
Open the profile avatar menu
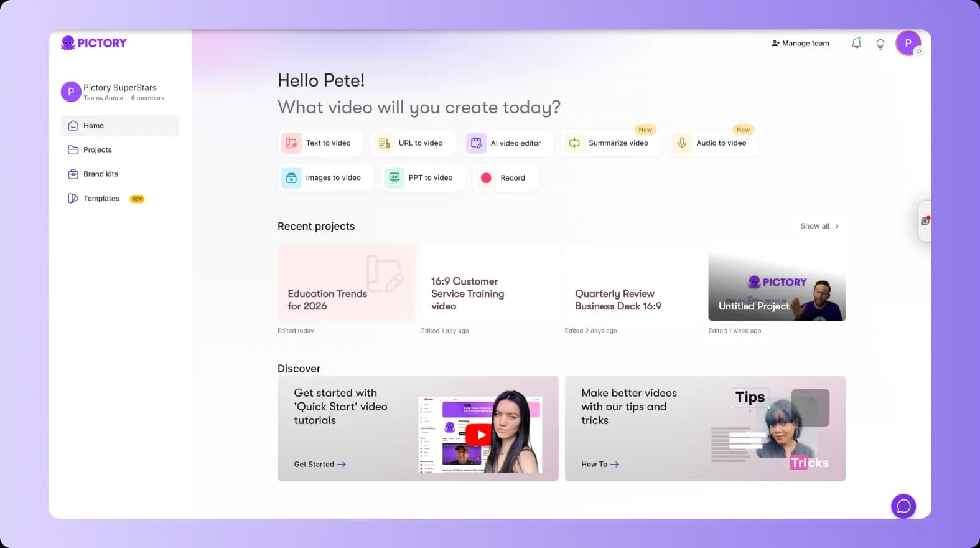(x=908, y=43)
